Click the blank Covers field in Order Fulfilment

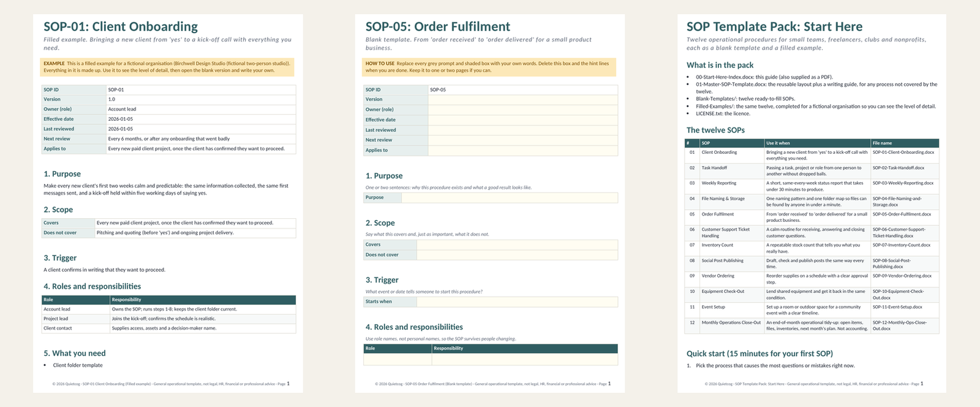pos(517,245)
